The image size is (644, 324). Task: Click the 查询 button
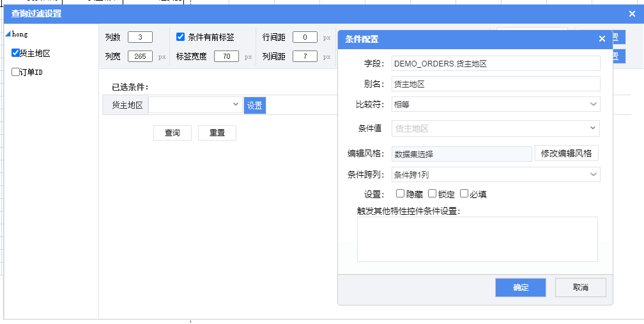point(172,133)
